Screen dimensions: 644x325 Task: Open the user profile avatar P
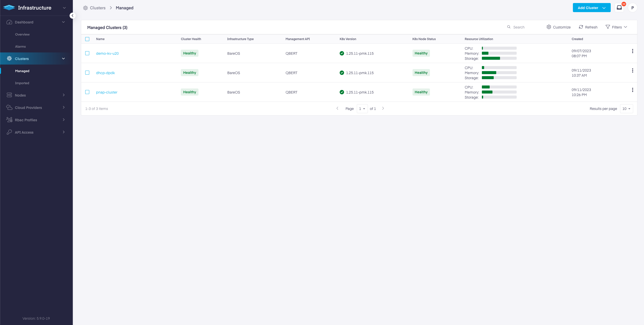tap(632, 8)
